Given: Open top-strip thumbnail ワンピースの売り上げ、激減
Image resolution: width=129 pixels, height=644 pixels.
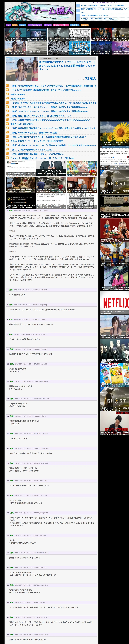Looking at the screenshot, I should tap(58, 48).
